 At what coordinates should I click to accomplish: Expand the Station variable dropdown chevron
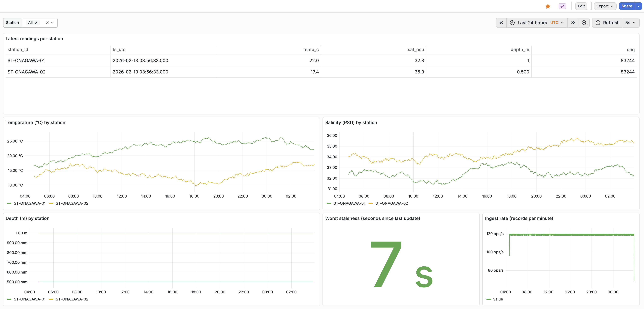[52, 23]
